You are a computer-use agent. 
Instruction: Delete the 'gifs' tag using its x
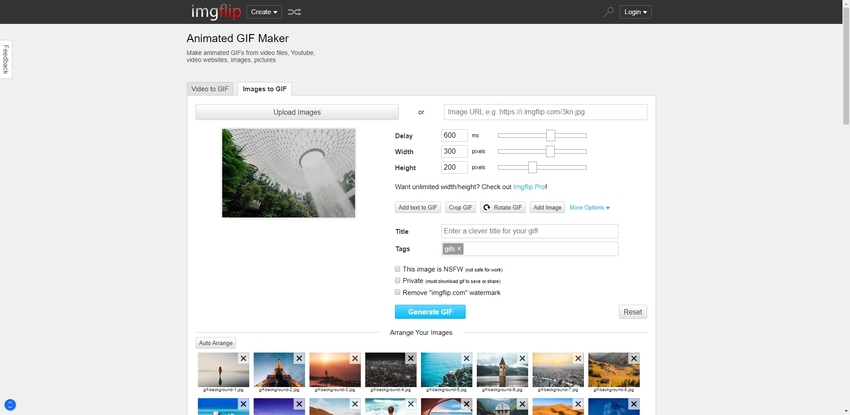459,249
